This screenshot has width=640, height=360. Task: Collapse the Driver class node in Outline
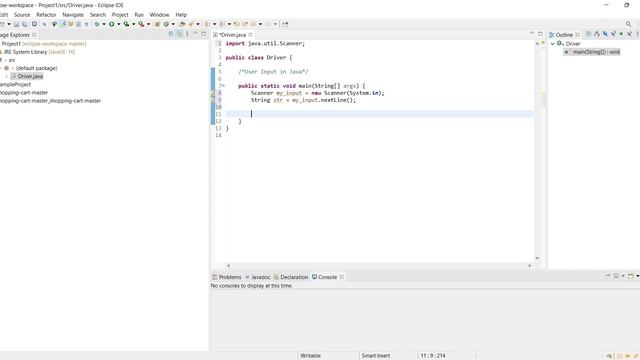pos(553,44)
